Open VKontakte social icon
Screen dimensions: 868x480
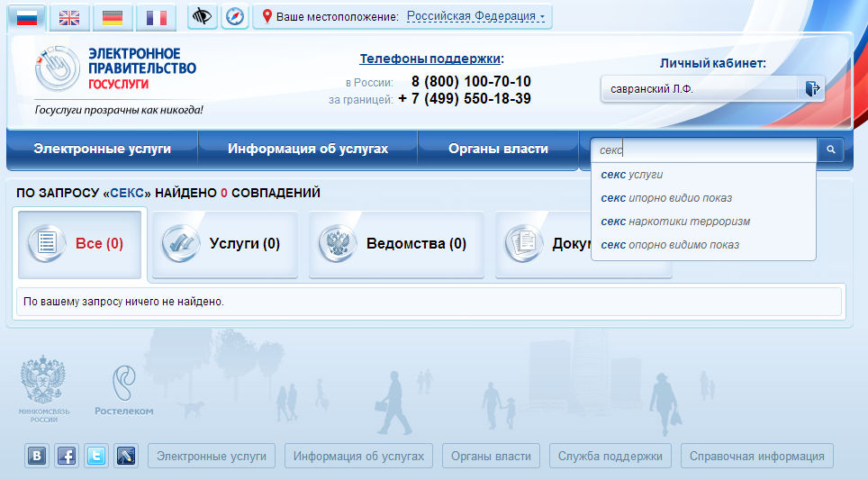pos(37,456)
